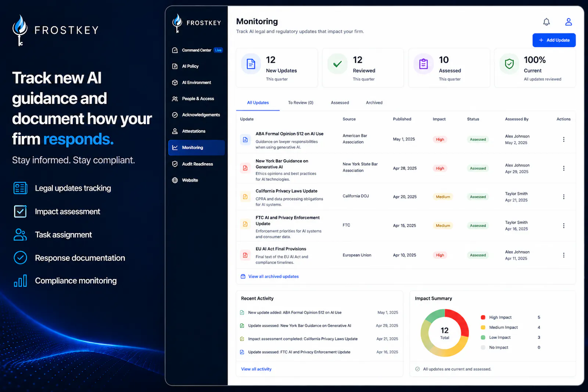Image resolution: width=588 pixels, height=392 pixels.
Task: Click 'European Union' source cell
Action: point(357,255)
